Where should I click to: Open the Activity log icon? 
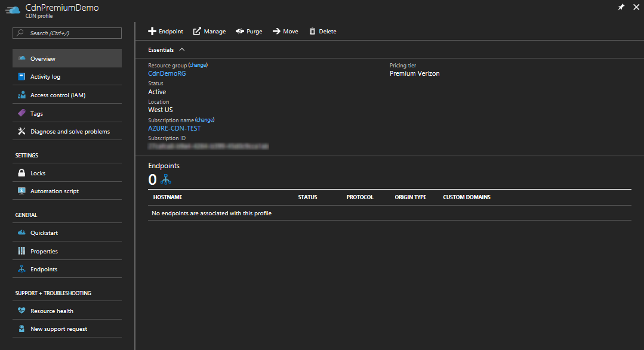coord(21,76)
